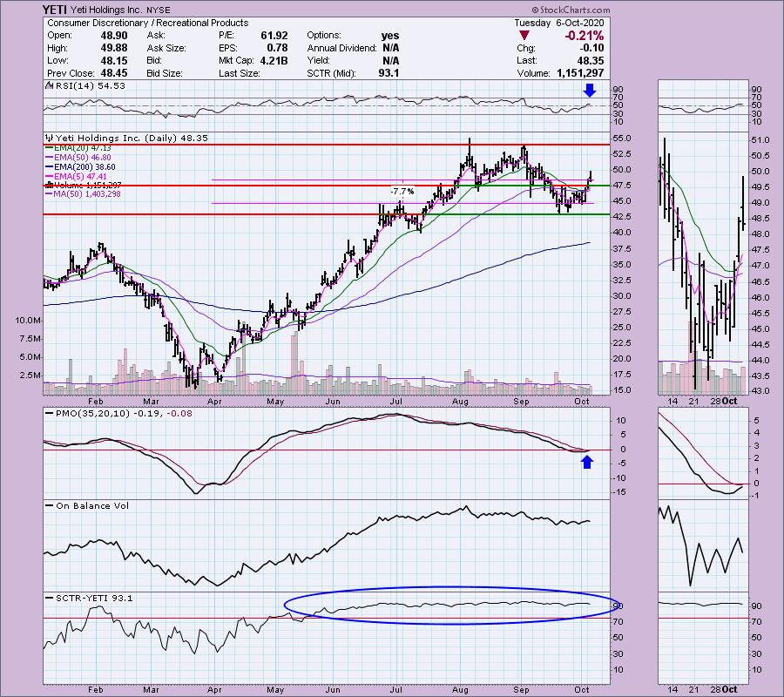Click the 'Yield:' label in quote table
The width and height of the screenshot is (784, 697).
click(318, 60)
